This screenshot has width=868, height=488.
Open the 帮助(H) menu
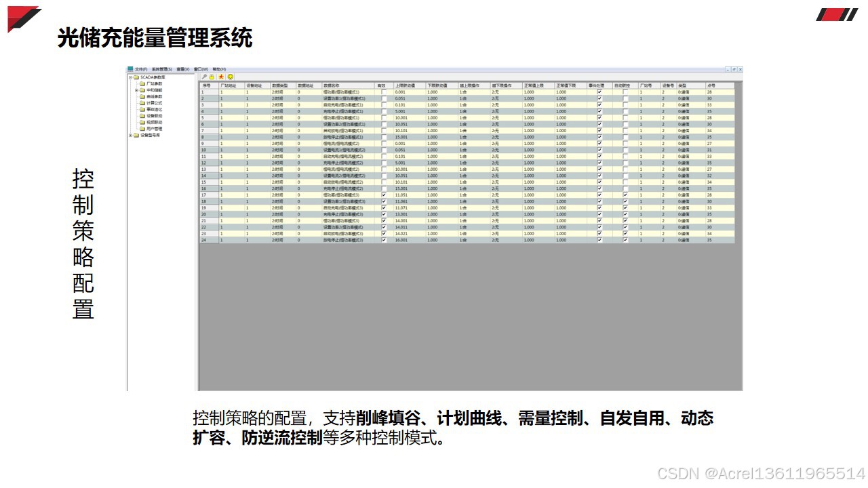(219, 69)
